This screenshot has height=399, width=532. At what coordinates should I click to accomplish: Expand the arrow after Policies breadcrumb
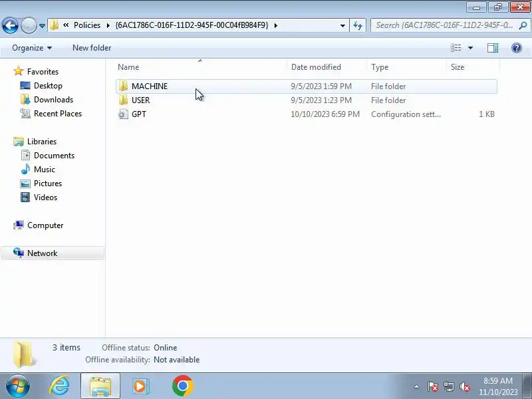[108, 25]
